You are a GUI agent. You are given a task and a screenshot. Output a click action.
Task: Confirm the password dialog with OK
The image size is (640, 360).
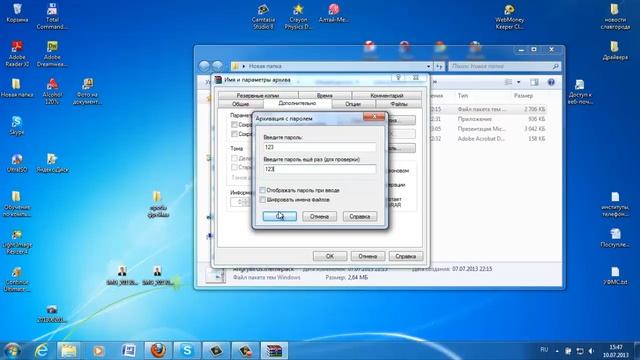[x=280, y=216]
